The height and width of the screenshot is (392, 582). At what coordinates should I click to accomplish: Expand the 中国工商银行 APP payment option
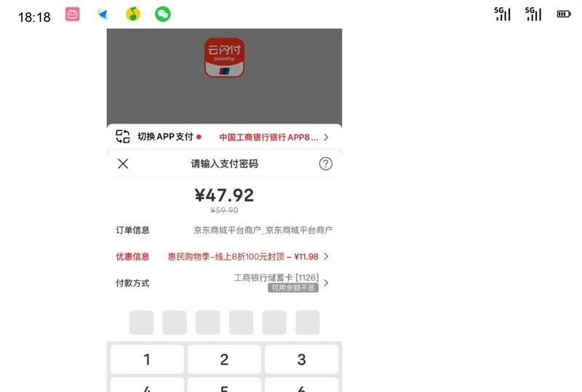point(274,137)
